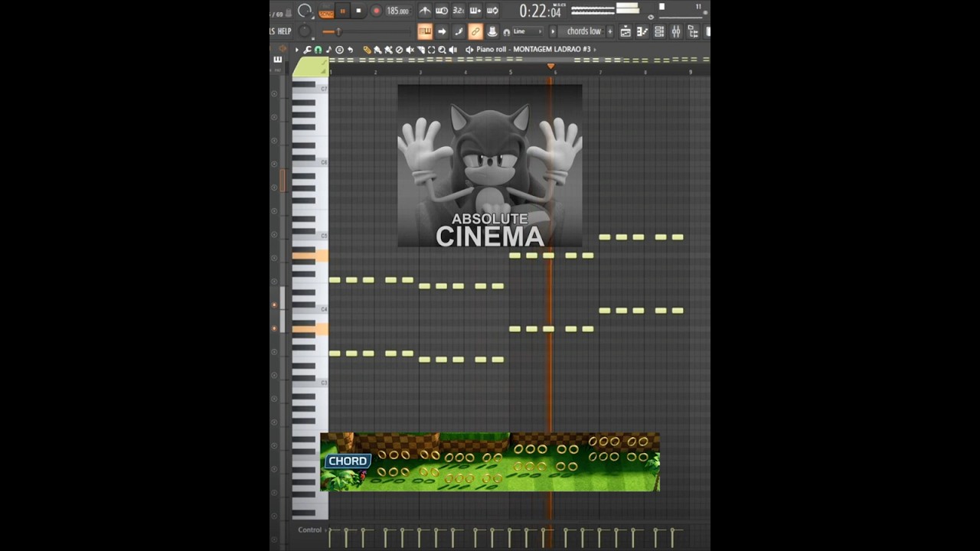Select the Paint brush tool
This screenshot has height=551, width=980.
tap(377, 50)
